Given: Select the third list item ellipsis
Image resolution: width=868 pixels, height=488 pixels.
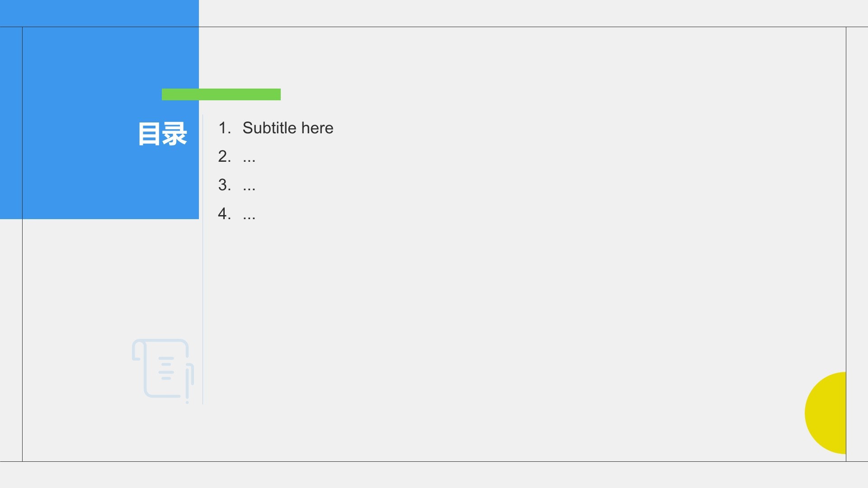Looking at the screenshot, I should 249,185.
